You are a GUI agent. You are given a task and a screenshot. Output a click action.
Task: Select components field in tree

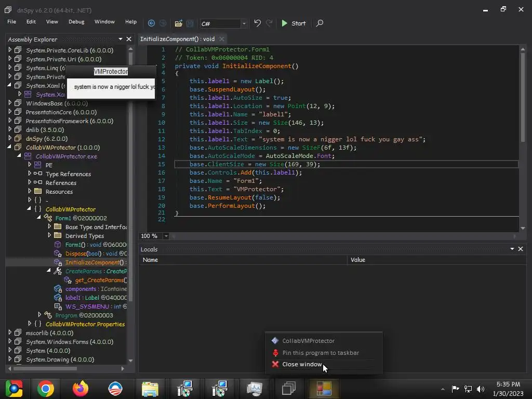tap(96, 288)
